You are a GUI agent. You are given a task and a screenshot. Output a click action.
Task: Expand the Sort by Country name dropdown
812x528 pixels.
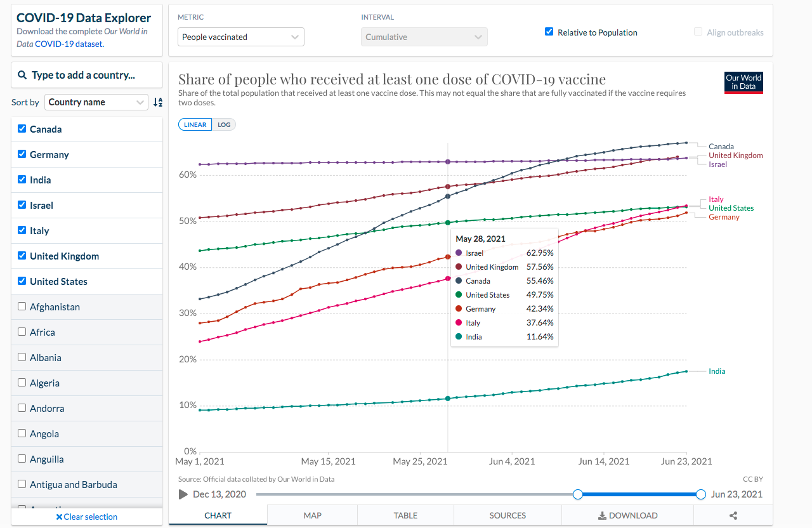click(96, 102)
